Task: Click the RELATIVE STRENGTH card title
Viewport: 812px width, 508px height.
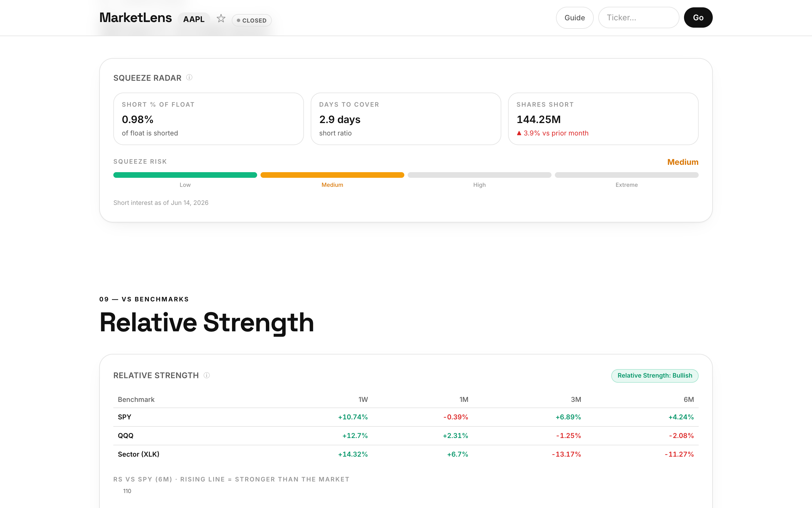Action: 156,375
